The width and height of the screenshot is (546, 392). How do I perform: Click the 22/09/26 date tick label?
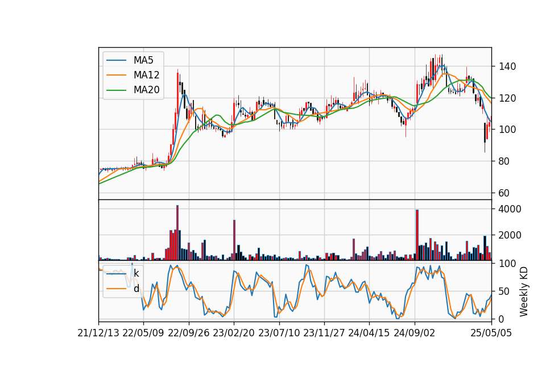point(189,333)
